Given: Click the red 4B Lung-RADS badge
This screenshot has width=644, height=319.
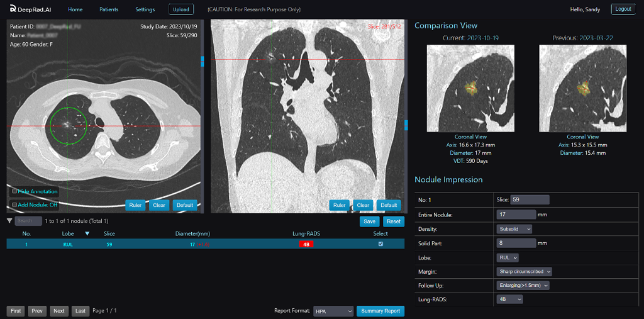Looking at the screenshot, I should tap(306, 243).
